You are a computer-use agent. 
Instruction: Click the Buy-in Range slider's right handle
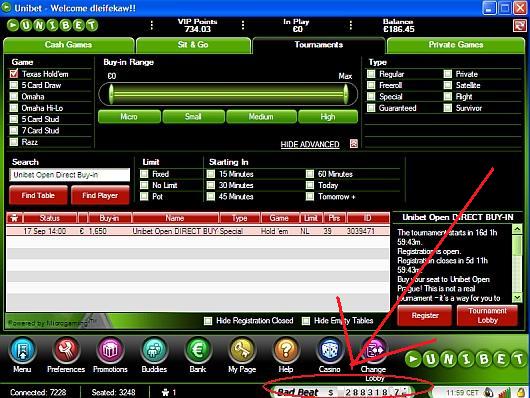345,94
